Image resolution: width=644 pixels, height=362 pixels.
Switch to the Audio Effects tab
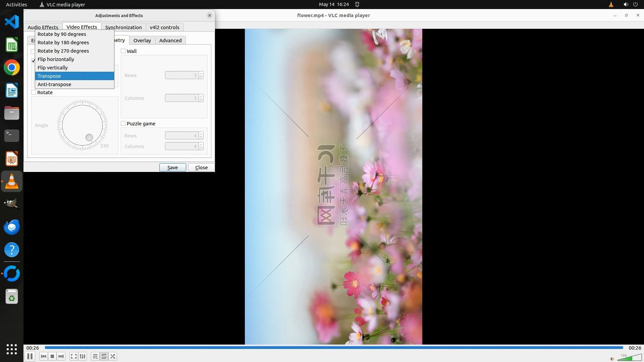point(43,27)
